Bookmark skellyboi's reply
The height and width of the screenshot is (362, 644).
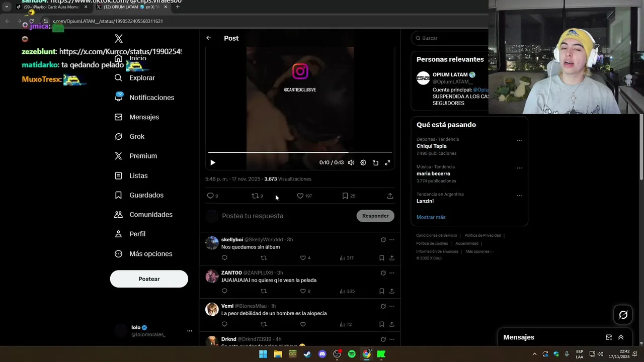click(381, 258)
